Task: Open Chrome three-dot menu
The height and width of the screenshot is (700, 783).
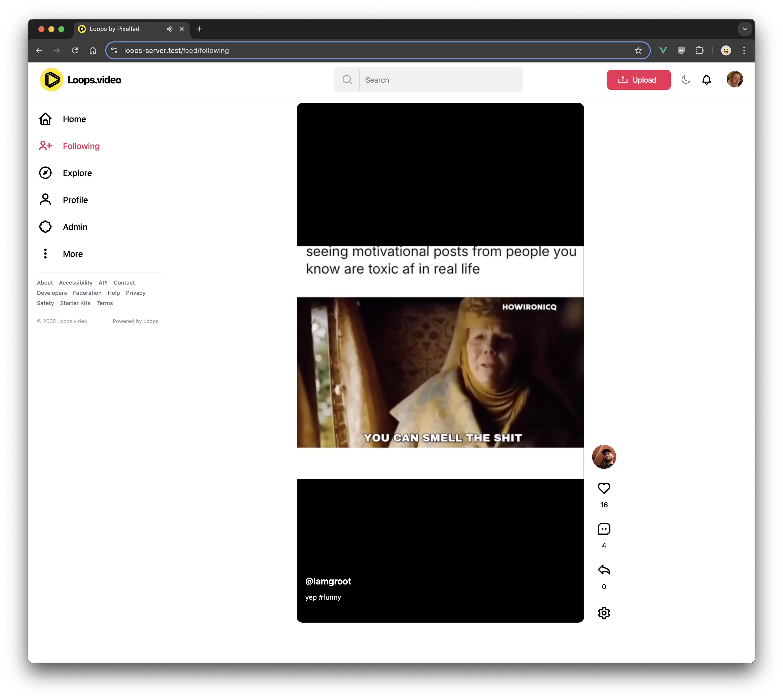Action: 744,50
